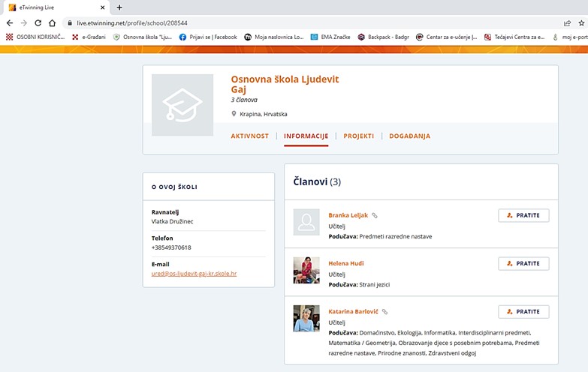Open the DOGAĐANJA tab
The width and height of the screenshot is (588, 372).
click(x=409, y=136)
